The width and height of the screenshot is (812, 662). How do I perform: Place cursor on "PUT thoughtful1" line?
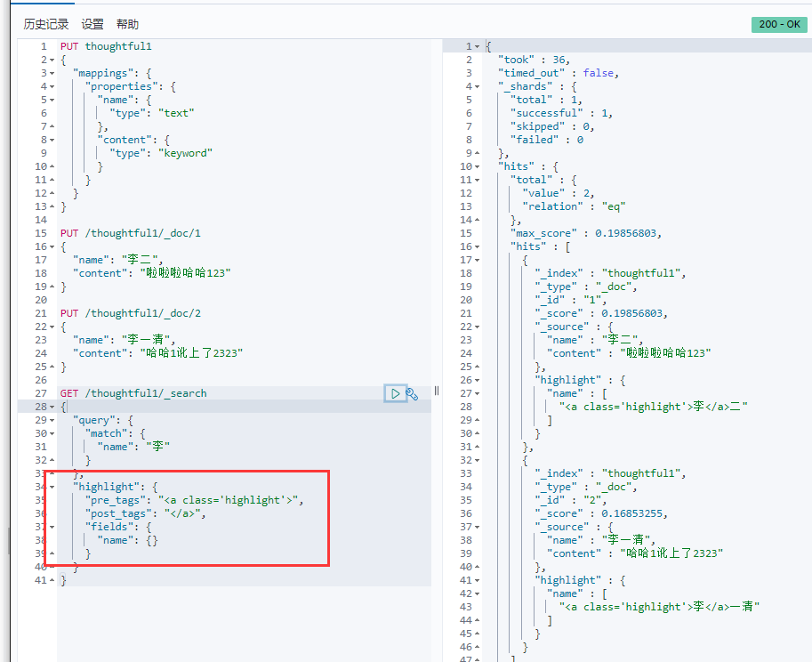(106, 46)
